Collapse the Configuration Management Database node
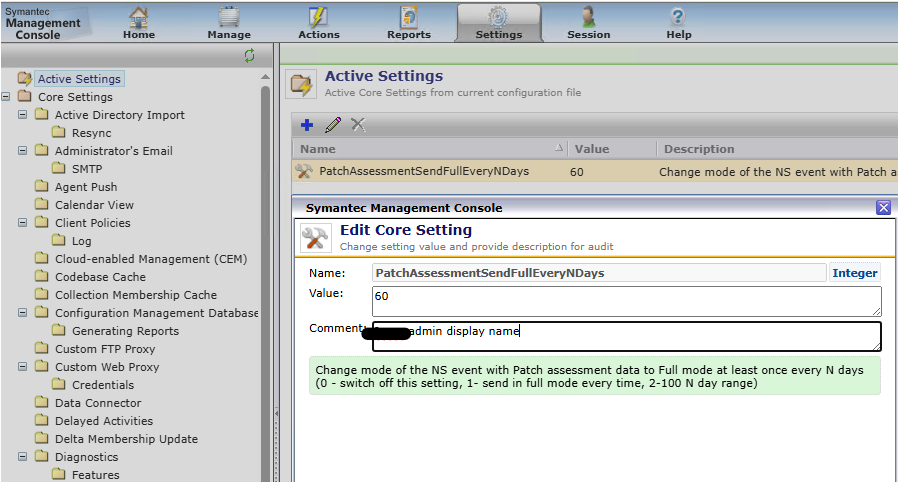Image resolution: width=898 pixels, height=482 pixels. 22,313
